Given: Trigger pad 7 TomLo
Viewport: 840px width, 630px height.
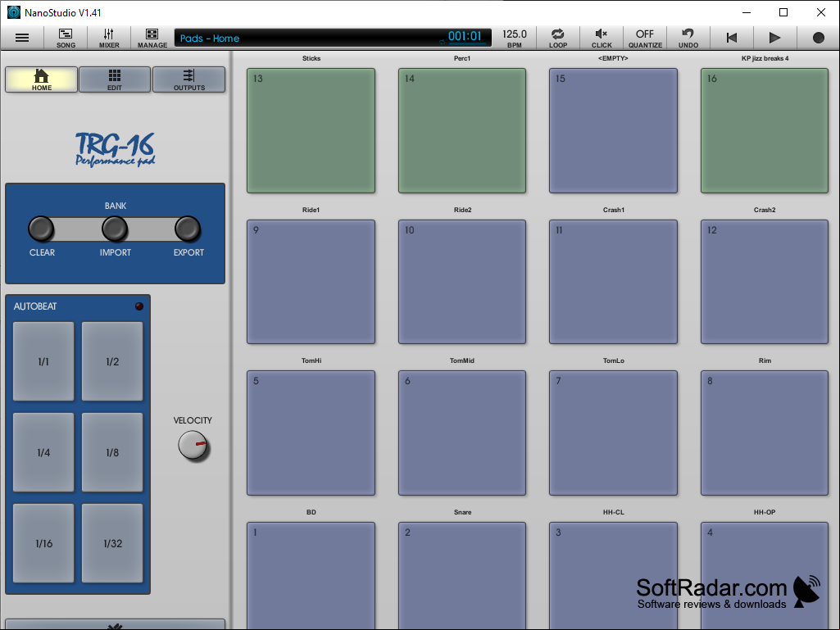Looking at the screenshot, I should coord(613,433).
